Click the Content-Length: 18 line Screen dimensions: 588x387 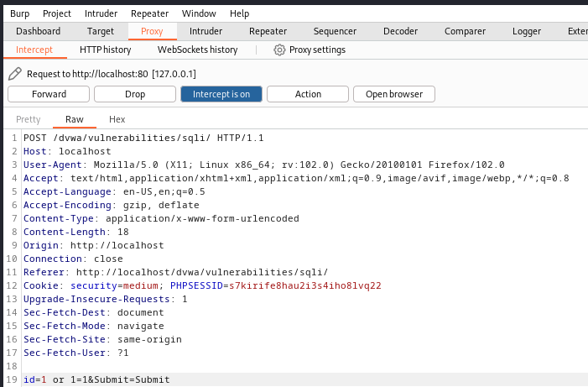tap(76, 232)
